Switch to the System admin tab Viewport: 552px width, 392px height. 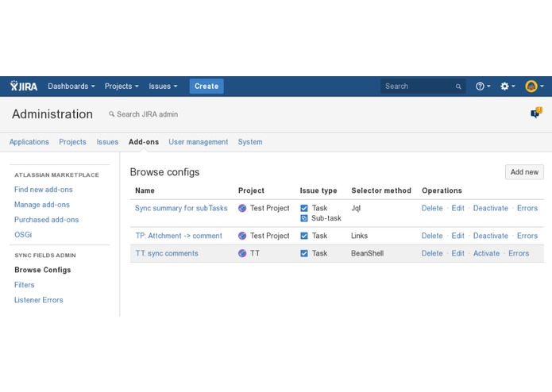coord(250,142)
